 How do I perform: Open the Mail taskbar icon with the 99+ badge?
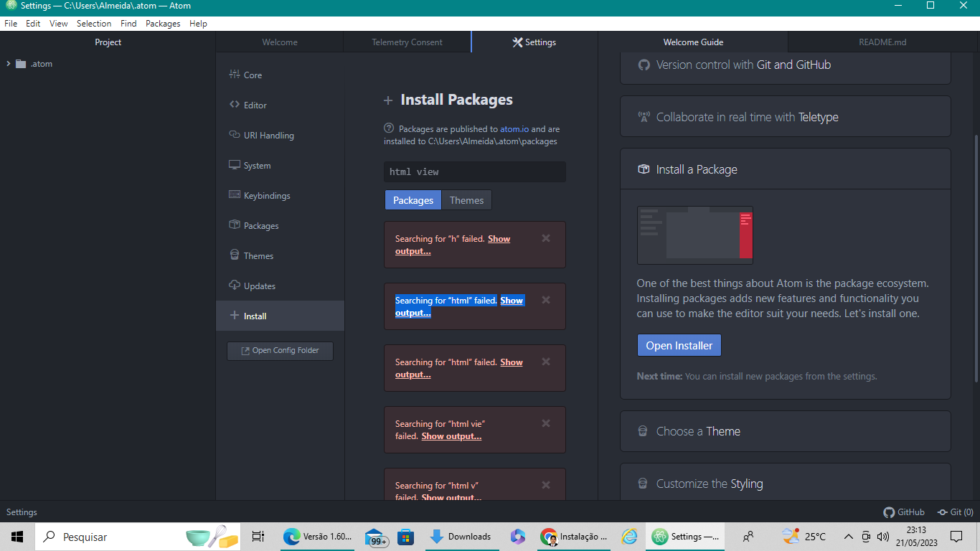pyautogui.click(x=377, y=537)
